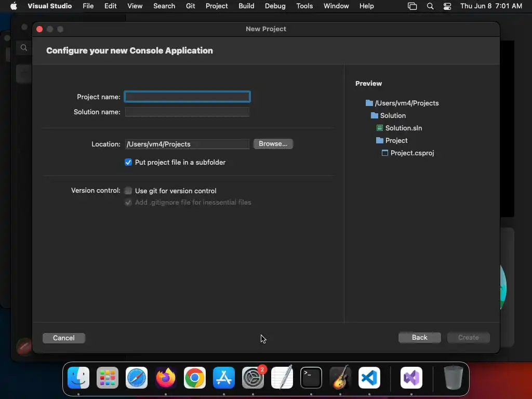532x399 pixels.
Task: Open Google Chrome from the dock
Action: click(x=195, y=378)
